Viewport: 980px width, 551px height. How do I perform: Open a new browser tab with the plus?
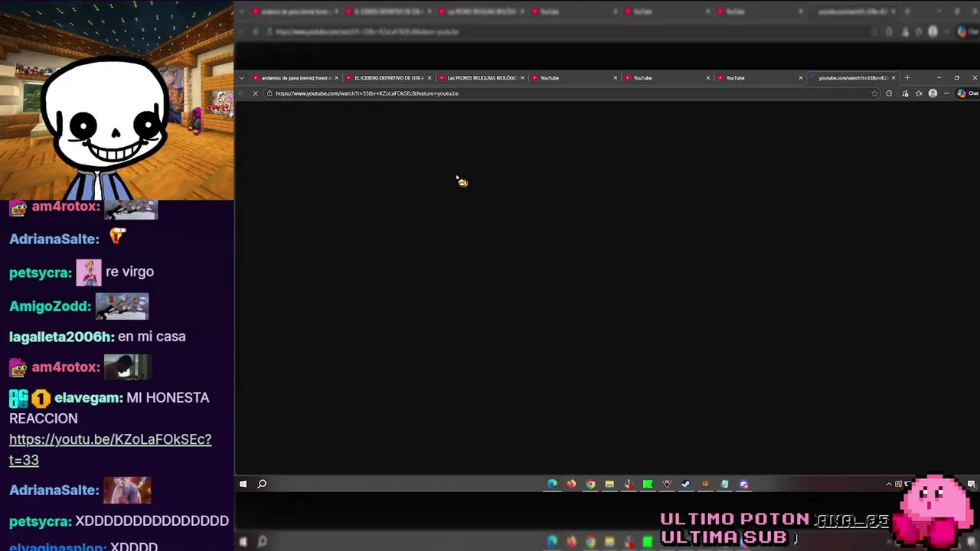click(907, 77)
